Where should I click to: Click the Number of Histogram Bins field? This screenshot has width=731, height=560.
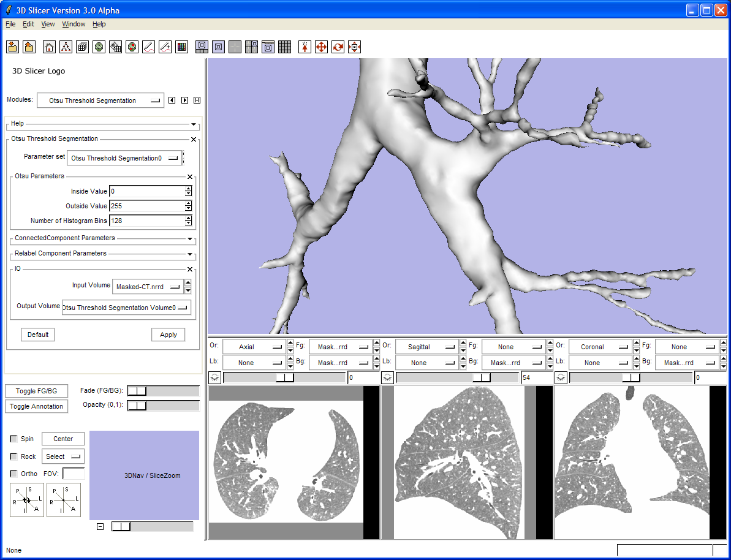[147, 221]
